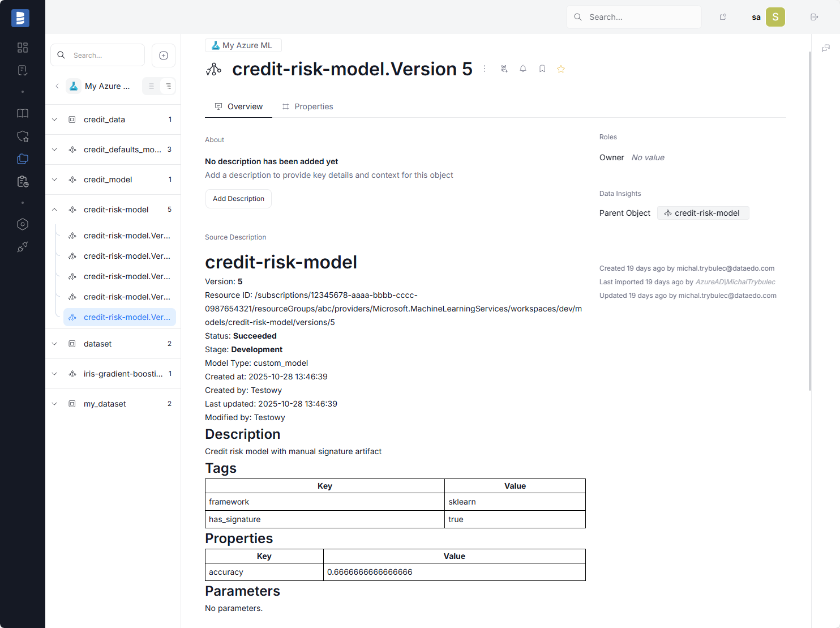Image resolution: width=840 pixels, height=628 pixels.
Task: Click the share icon in the top bar
Action: point(723,17)
